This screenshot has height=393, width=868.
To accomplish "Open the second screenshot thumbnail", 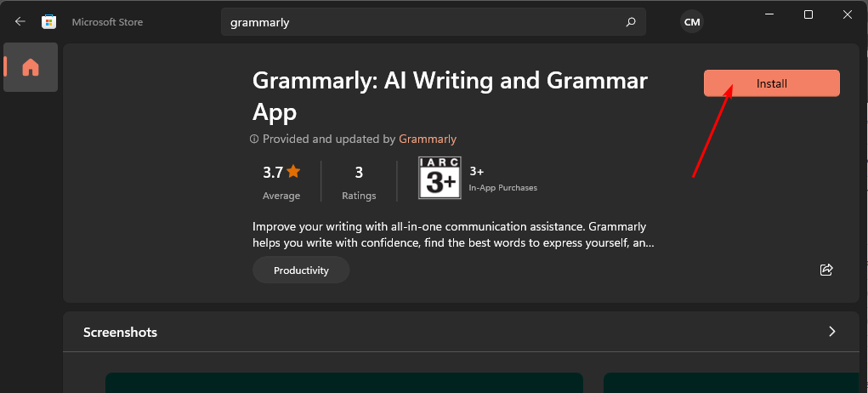I will (731, 383).
